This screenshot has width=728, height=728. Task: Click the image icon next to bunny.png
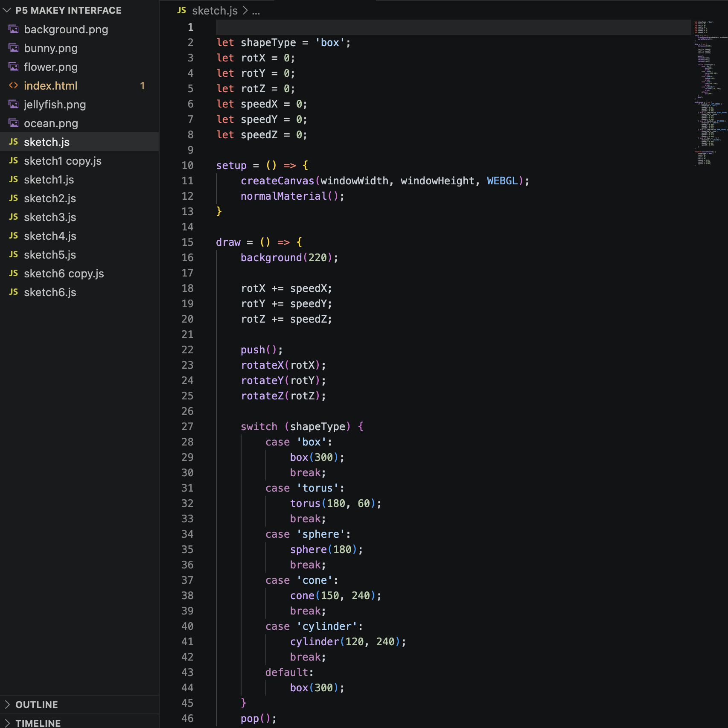coord(14,48)
